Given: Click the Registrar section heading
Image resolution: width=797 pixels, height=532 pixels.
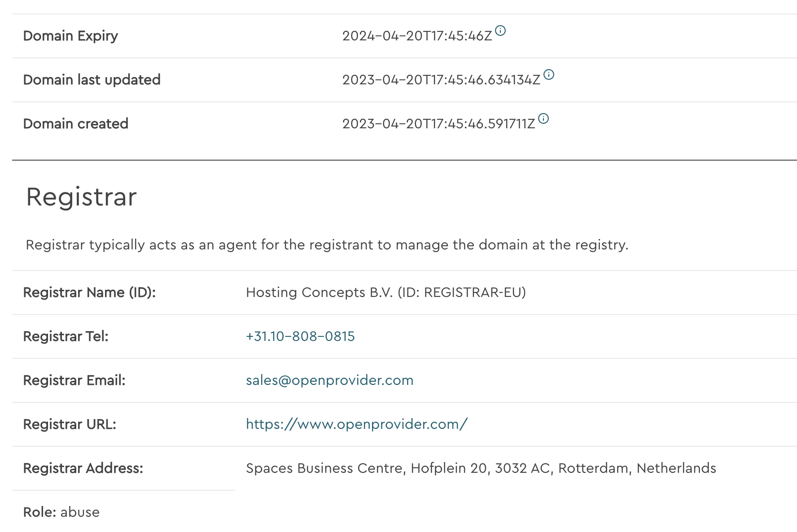Looking at the screenshot, I should click(81, 197).
